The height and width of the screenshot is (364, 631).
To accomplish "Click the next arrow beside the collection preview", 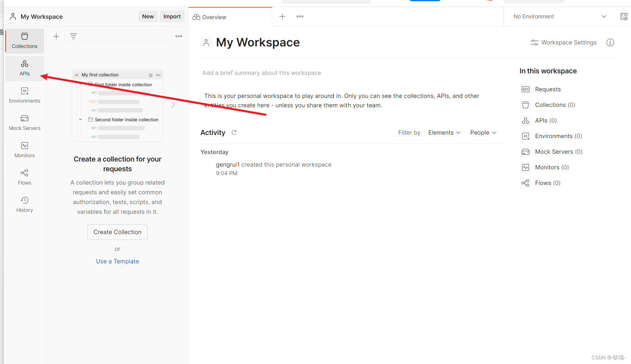I will point(173,105).
